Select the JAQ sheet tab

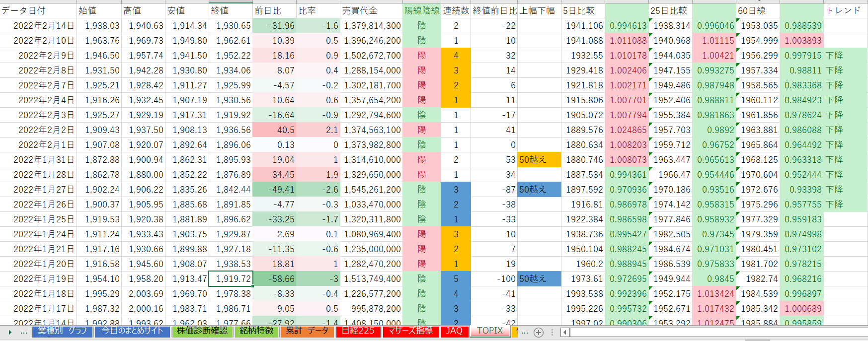click(454, 331)
